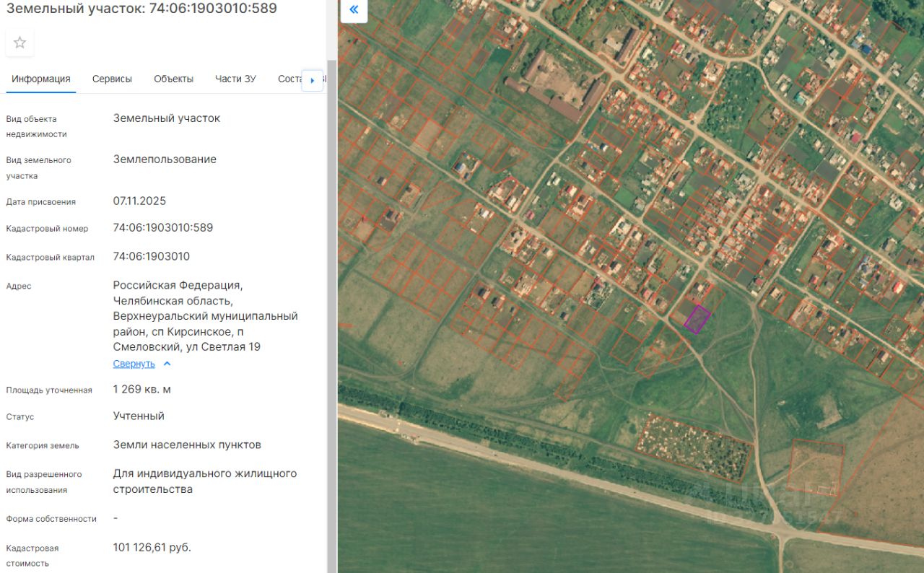Open the Информация tab
This screenshot has height=573, width=924.
(40, 79)
